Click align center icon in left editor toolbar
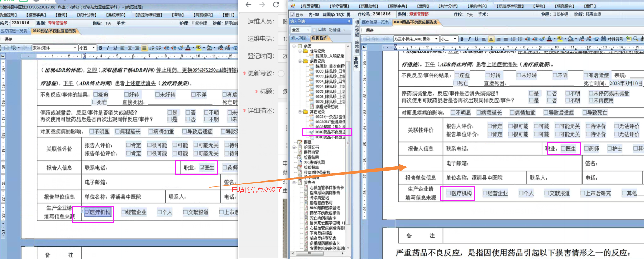The image size is (644, 259). [x=130, y=48]
